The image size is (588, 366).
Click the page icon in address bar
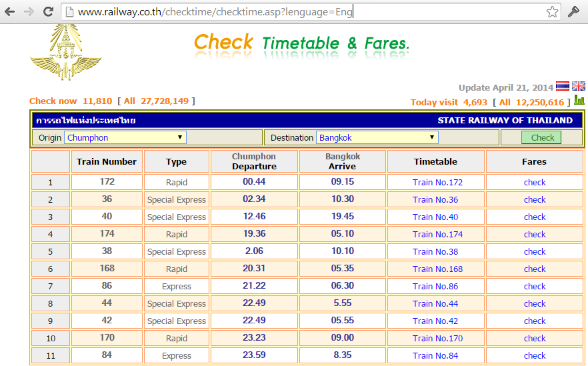coord(69,12)
